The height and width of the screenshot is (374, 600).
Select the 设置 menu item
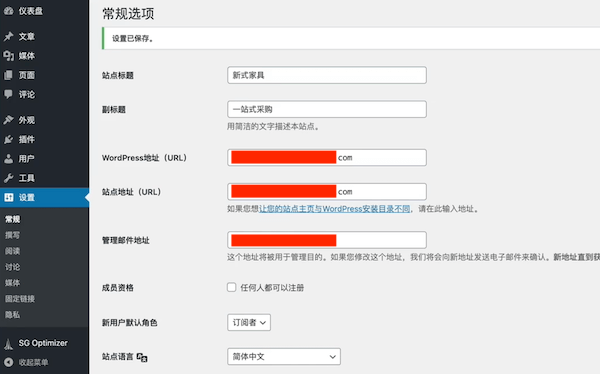(44, 197)
